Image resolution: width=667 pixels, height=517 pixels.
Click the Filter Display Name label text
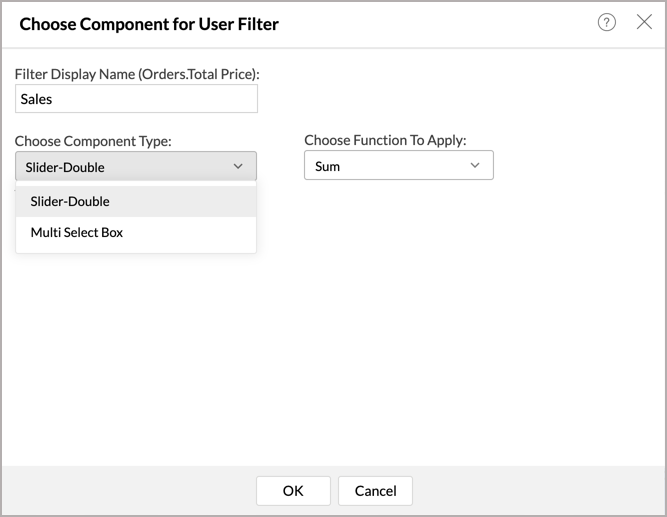click(x=137, y=74)
